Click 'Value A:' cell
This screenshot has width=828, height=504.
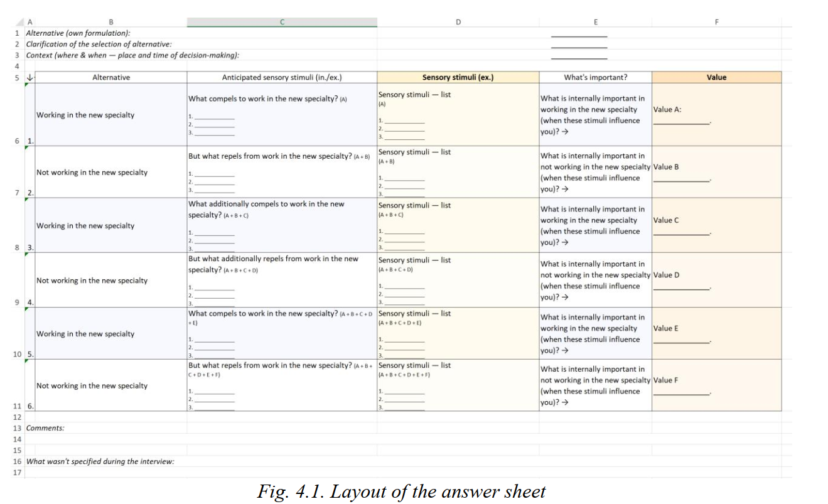tap(716, 115)
